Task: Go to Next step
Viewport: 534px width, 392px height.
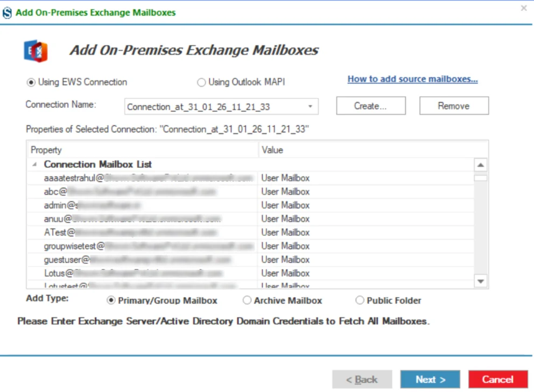Action: tap(430, 379)
